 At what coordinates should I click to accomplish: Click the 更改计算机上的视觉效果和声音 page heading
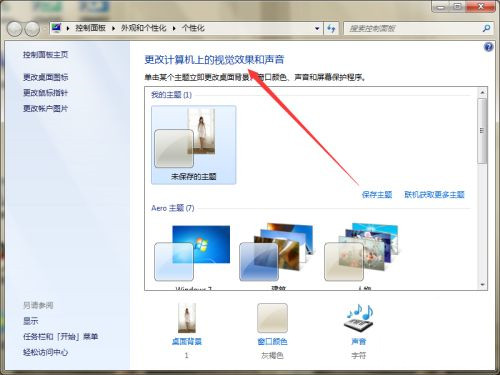[x=214, y=60]
